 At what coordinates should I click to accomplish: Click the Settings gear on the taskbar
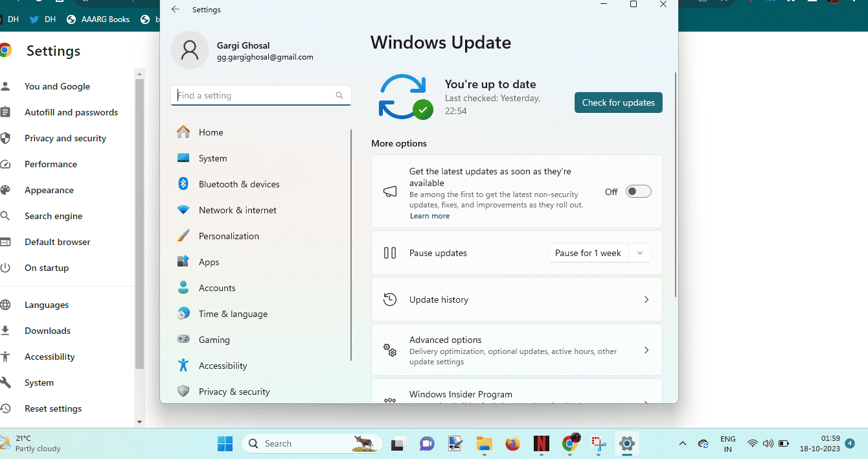[626, 443]
